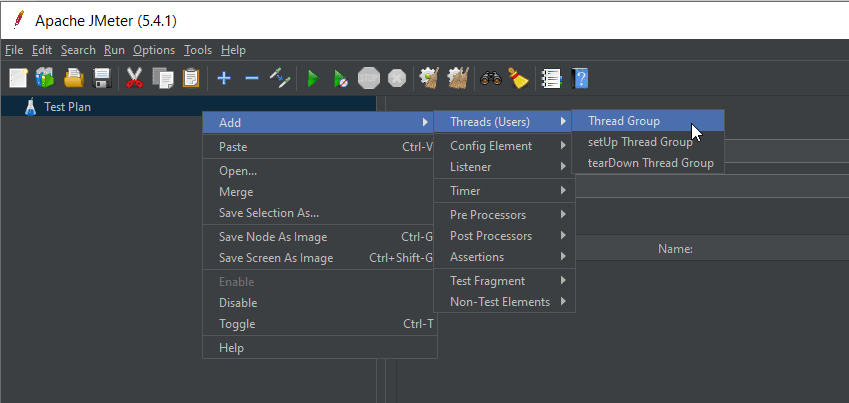Open the Run menu in menu bar
The width and height of the screenshot is (849, 403).
point(114,50)
